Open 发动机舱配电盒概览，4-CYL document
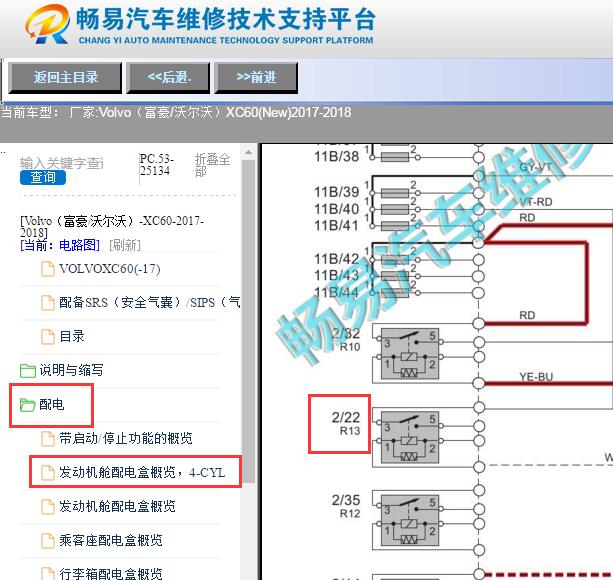The image size is (613, 580). (x=142, y=472)
